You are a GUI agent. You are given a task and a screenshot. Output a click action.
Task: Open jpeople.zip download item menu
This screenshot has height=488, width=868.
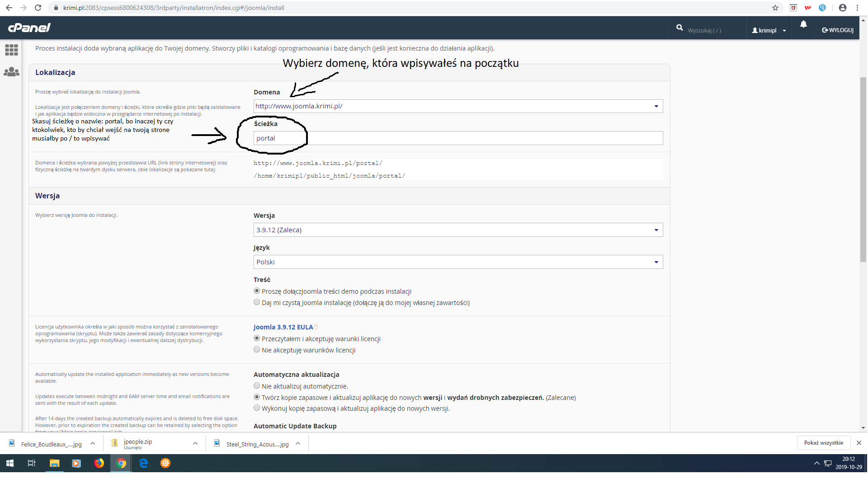pyautogui.click(x=195, y=444)
